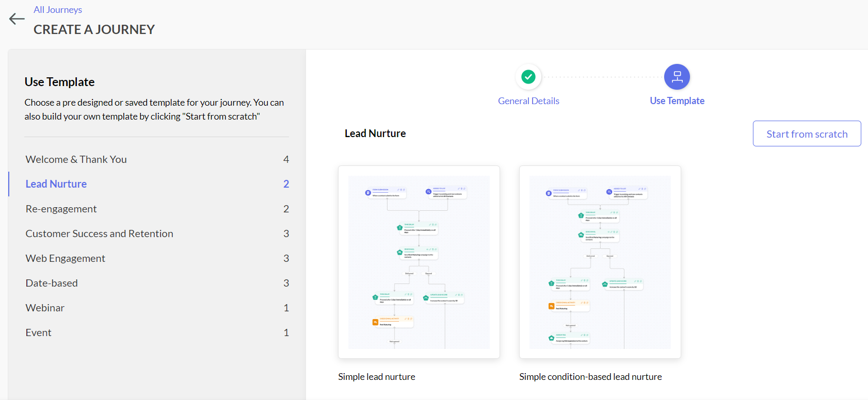
Task: Pick the Simple condition-based lead nurture thumbnail
Action: [x=600, y=262]
